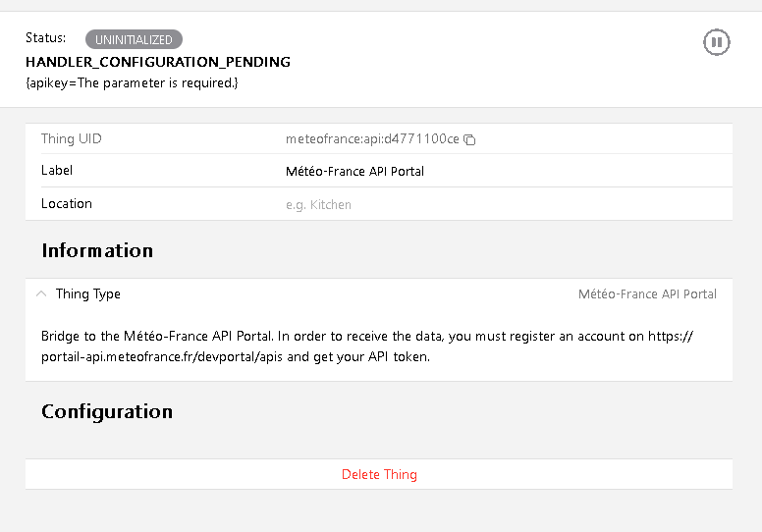
Task: Click the UNINITIALIZED status badge
Action: point(134,40)
